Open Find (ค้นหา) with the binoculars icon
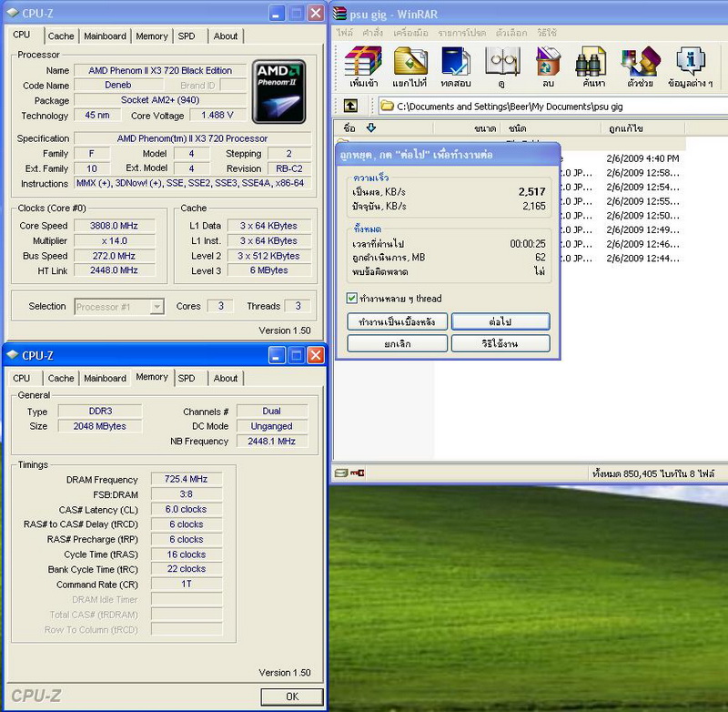The width and height of the screenshot is (728, 712). click(593, 64)
